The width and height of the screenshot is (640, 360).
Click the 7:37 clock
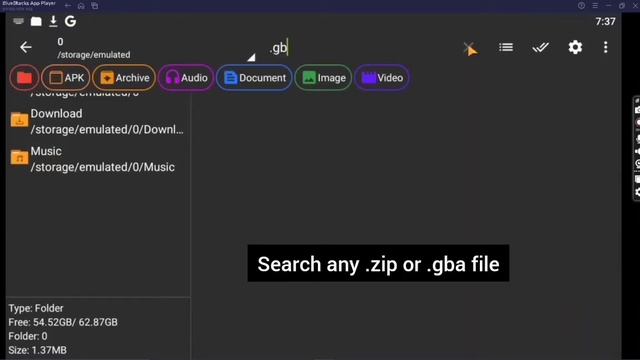click(605, 21)
